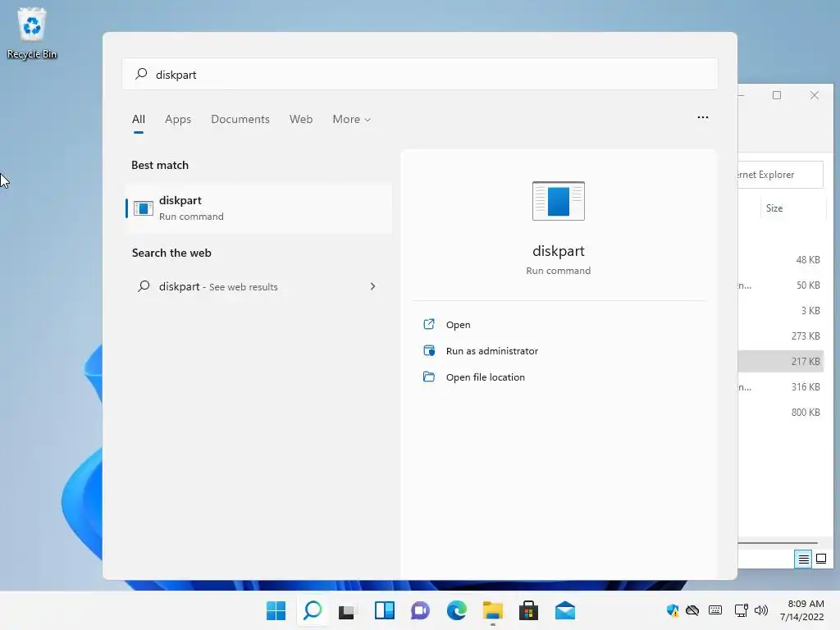Select the 48 KB file row in Explorer
The width and height of the screenshot is (840, 630).
[780, 260]
